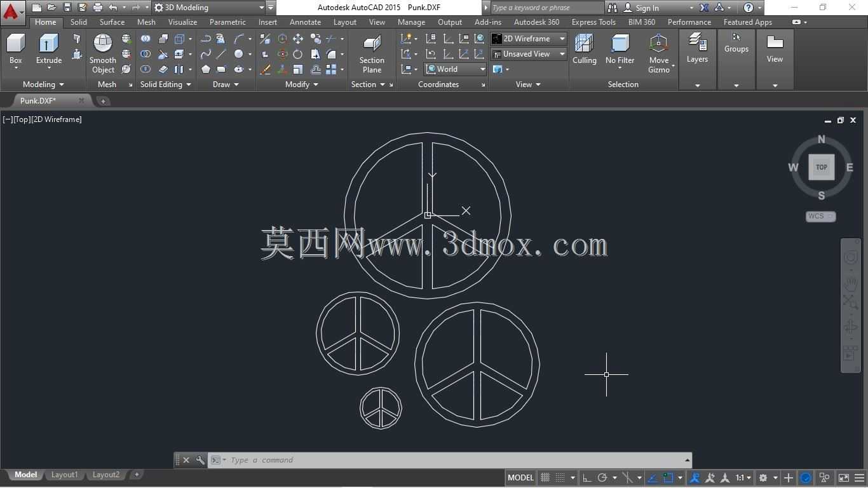Screen dimensions: 868x488
Task: Undo the last action
Action: [x=113, y=8]
